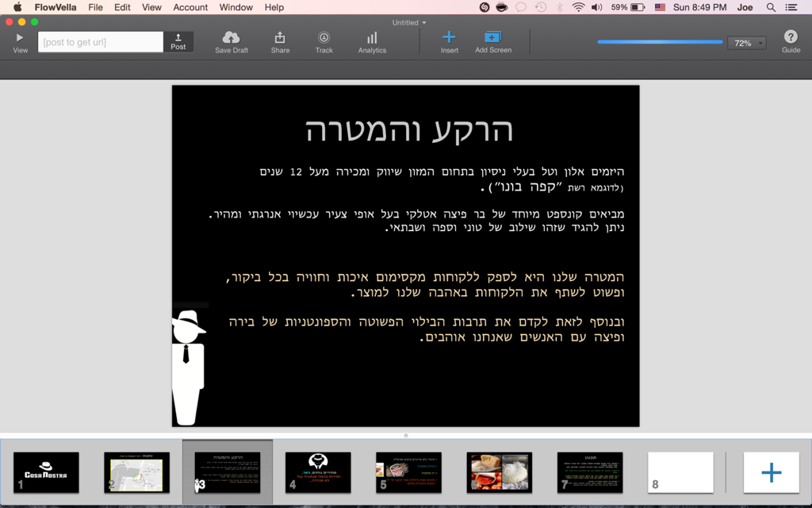This screenshot has width=812, height=508.
Task: Click the Add Screen icon
Action: pyautogui.click(x=492, y=37)
